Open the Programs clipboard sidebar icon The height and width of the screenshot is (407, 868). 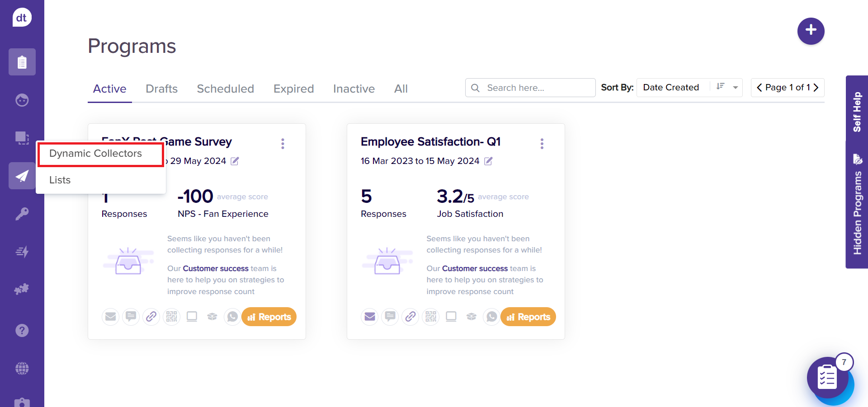click(x=22, y=62)
